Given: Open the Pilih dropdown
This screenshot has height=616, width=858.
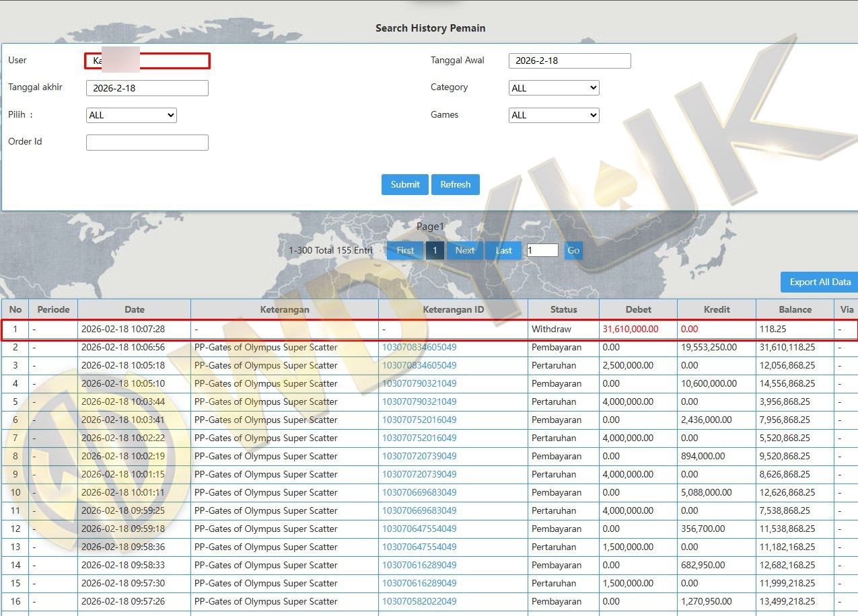Looking at the screenshot, I should 131,115.
